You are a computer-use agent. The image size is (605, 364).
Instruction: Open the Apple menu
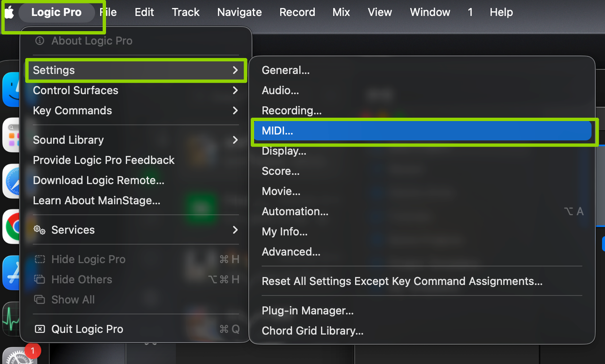pos(9,12)
